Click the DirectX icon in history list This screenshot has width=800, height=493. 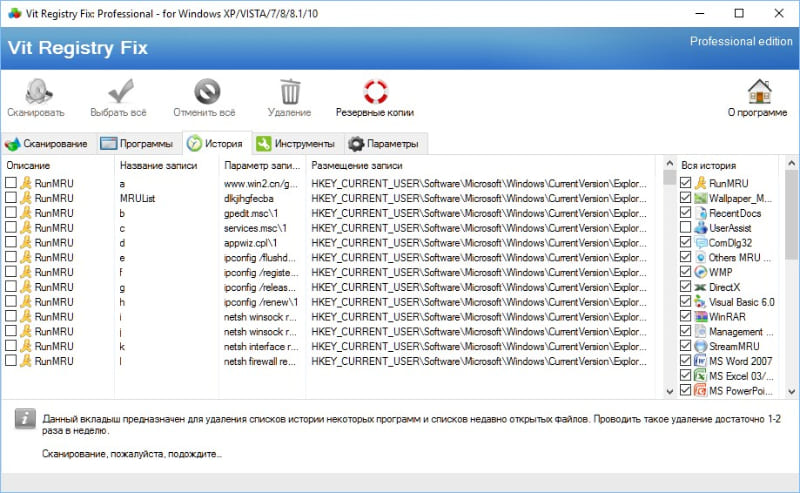tap(701, 287)
